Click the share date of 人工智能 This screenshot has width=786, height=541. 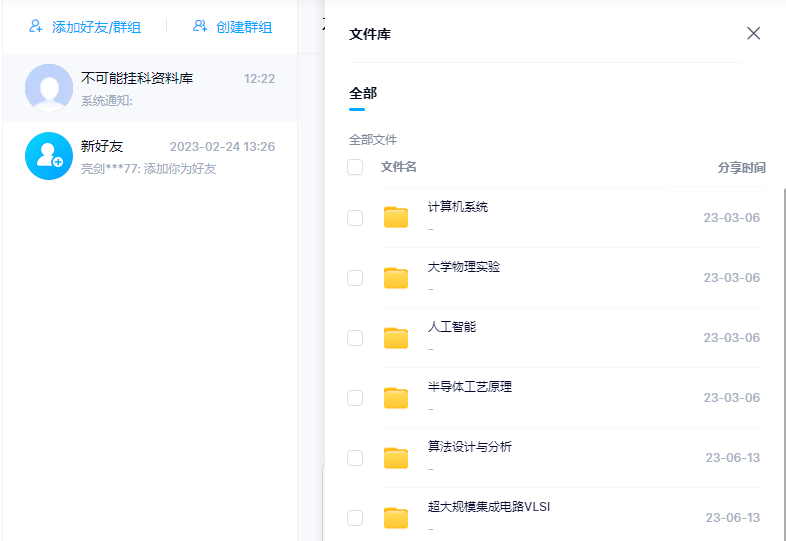[731, 338]
